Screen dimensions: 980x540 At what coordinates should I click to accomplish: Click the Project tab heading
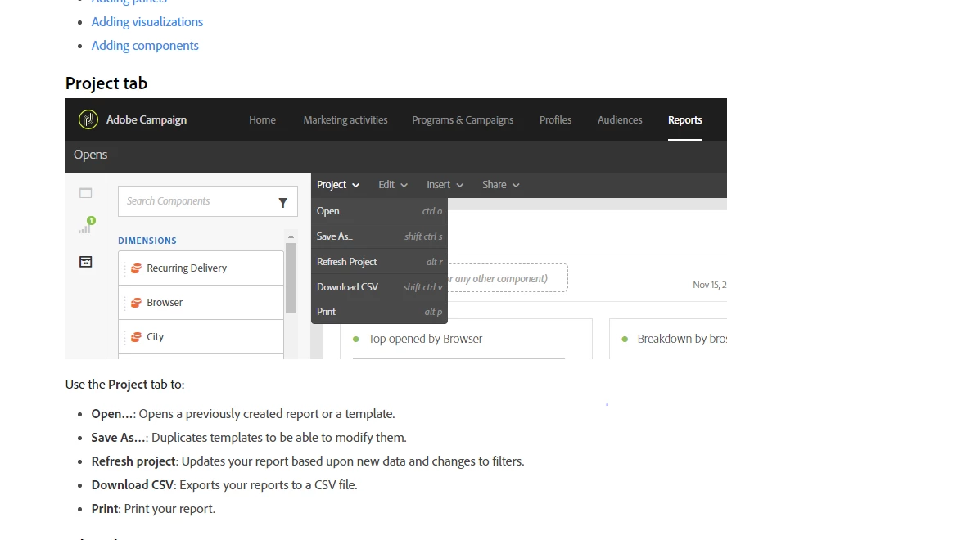106,83
